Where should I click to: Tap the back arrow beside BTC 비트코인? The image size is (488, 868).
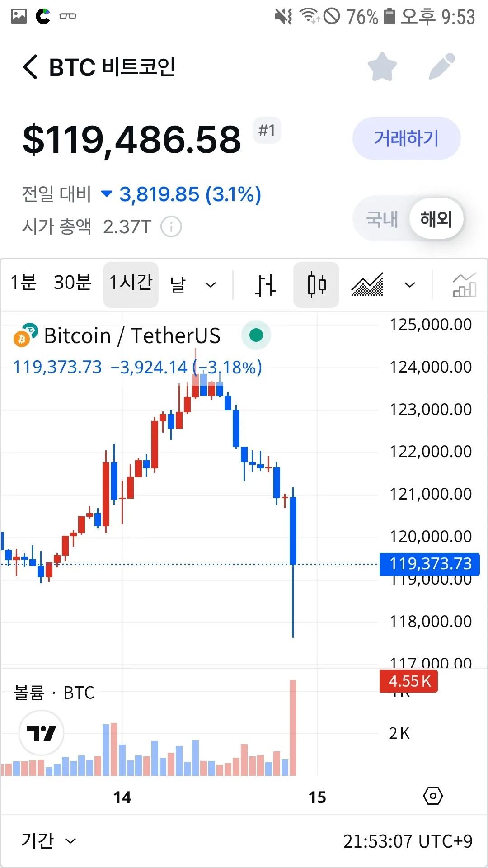click(30, 67)
